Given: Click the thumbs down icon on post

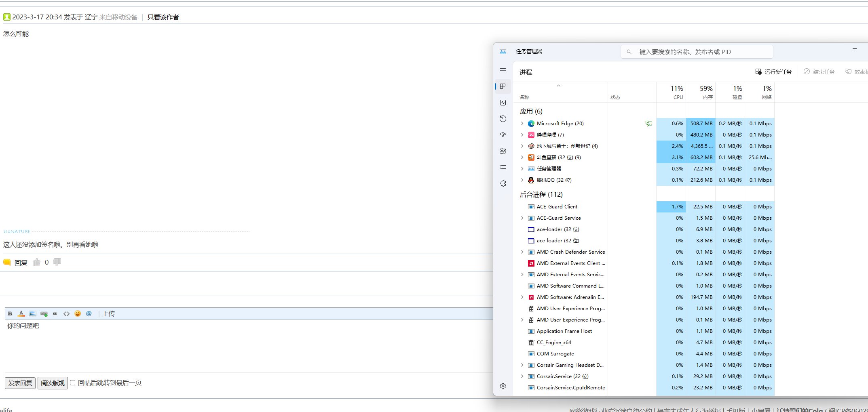Looking at the screenshot, I should (x=57, y=262).
